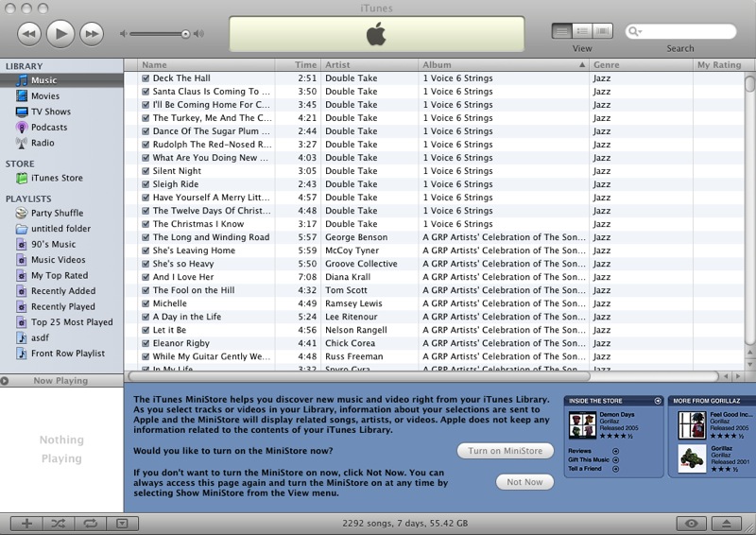Select Podcasts in the Library sidebar

[49, 128]
